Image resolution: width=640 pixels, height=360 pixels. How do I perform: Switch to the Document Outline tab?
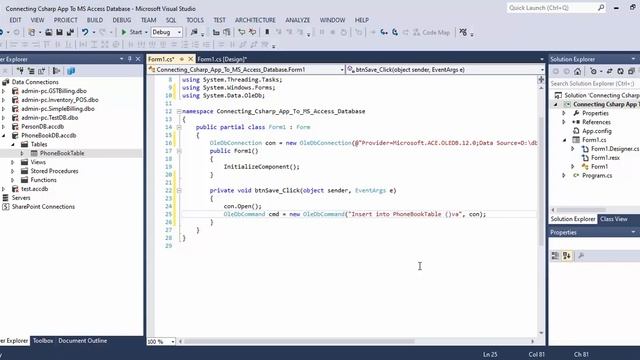pyautogui.click(x=82, y=341)
